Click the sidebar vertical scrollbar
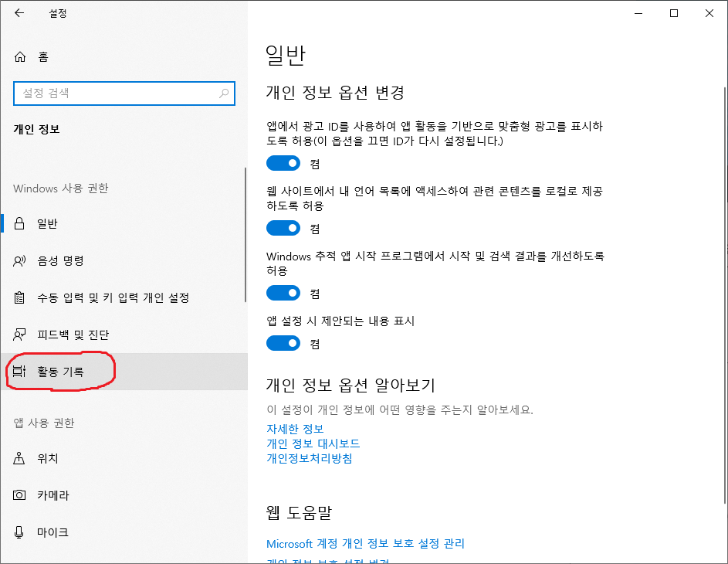The height and width of the screenshot is (564, 728). click(x=245, y=236)
